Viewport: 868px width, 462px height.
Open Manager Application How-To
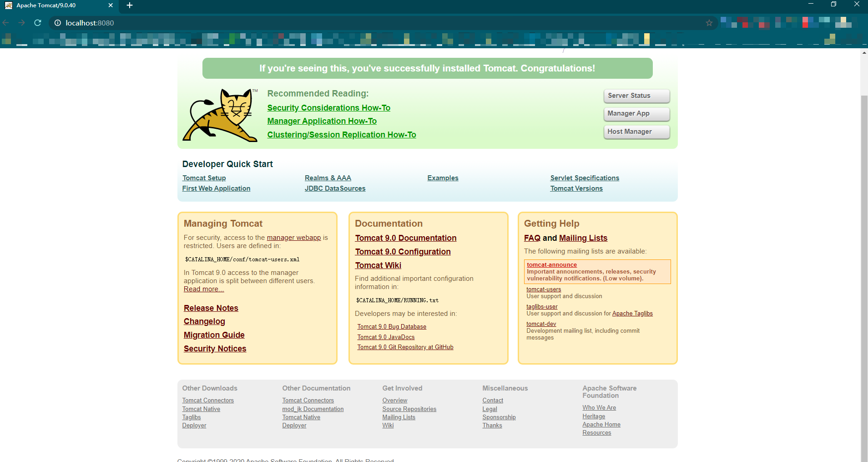pos(322,121)
